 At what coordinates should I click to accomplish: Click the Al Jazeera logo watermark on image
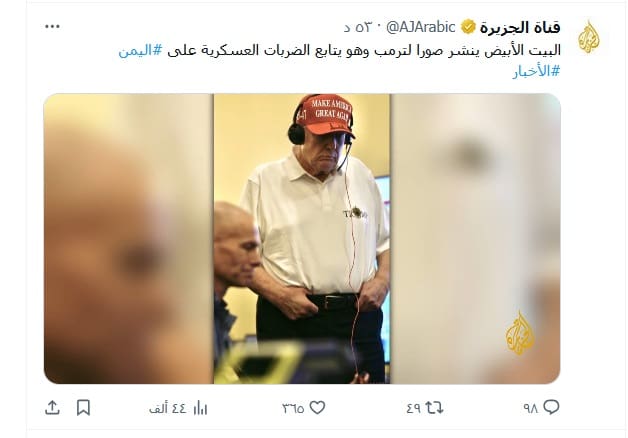point(520,333)
